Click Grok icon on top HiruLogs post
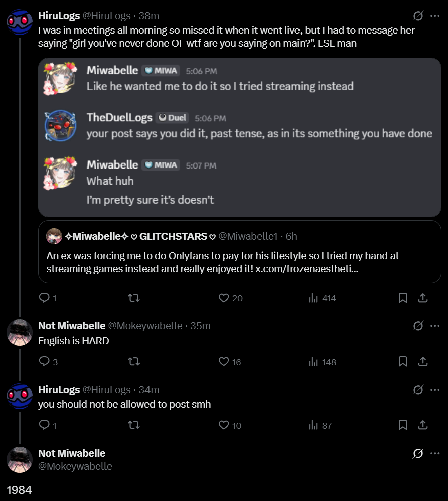Viewport: 448px width, 501px height. coord(417,16)
